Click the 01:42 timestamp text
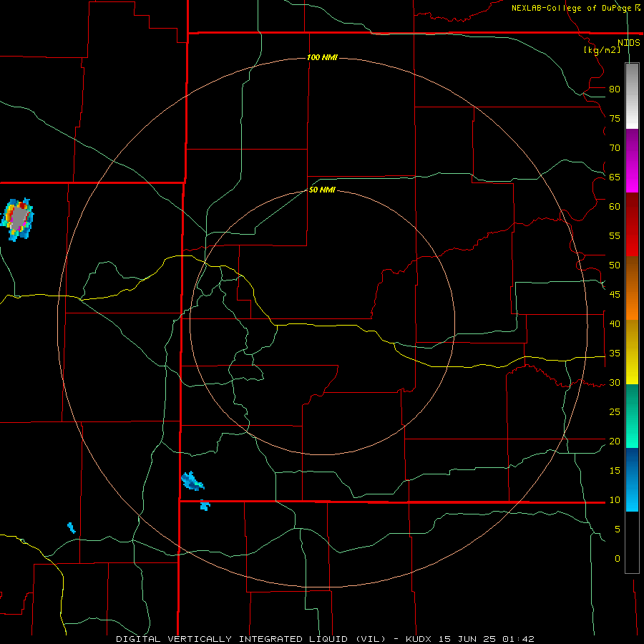The width and height of the screenshot is (644, 644). coord(517,639)
